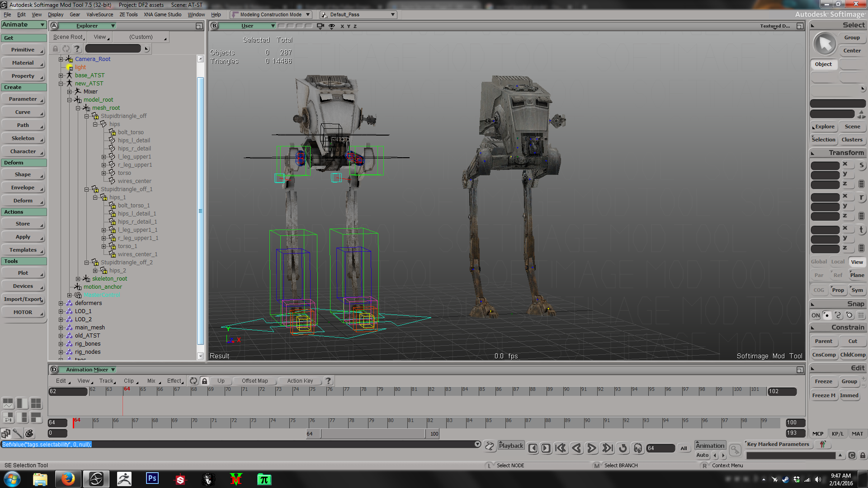Open the XNA Game Studio menu
This screenshot has width=868, height=488.
(162, 14)
